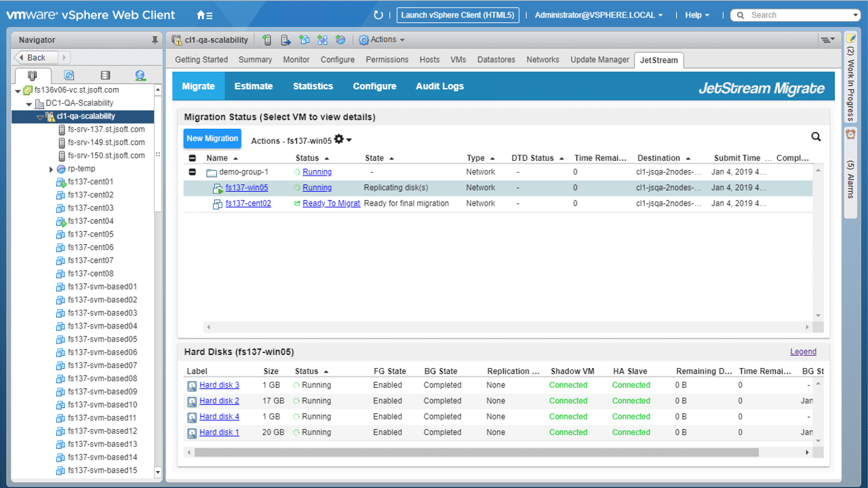Switch to the Statistics JetStream tab
The width and height of the screenshot is (868, 488).
[x=313, y=86]
